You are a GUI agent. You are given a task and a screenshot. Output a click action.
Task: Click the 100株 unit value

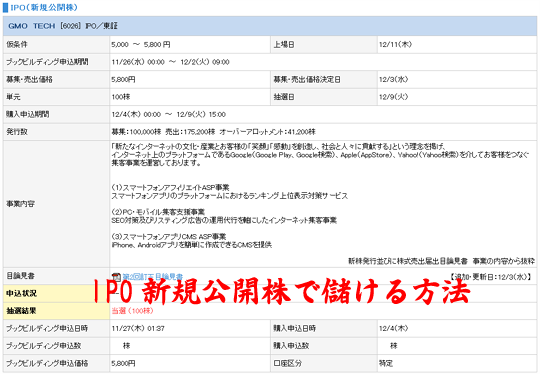(x=121, y=97)
